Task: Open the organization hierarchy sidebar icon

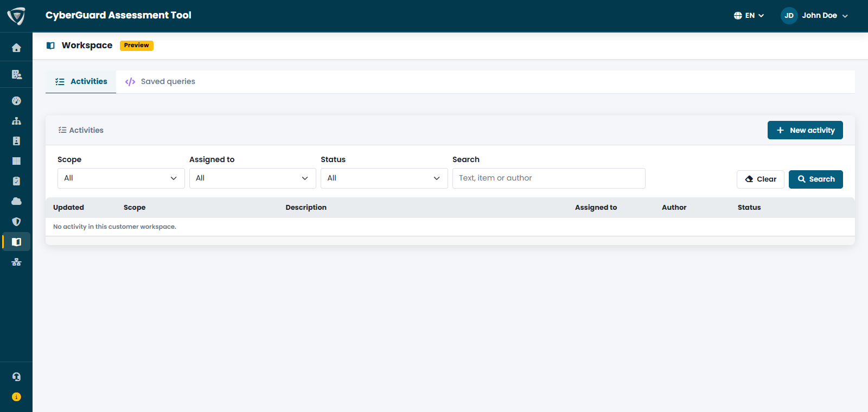Action: (x=16, y=121)
